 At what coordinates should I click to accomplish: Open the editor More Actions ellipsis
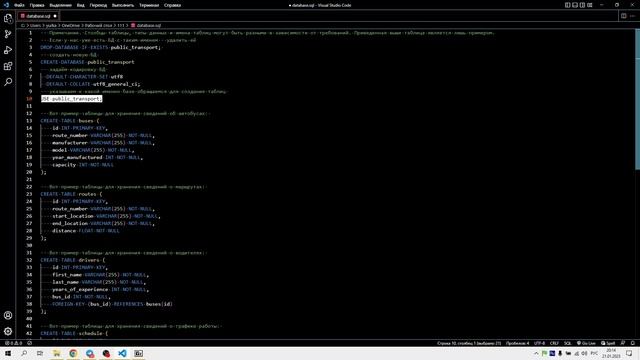coord(632,16)
